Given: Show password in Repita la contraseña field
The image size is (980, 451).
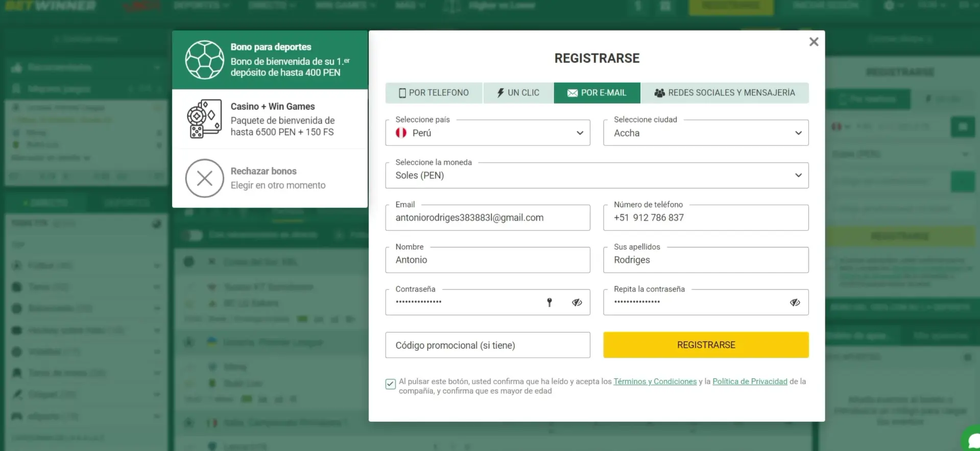Looking at the screenshot, I should point(795,302).
